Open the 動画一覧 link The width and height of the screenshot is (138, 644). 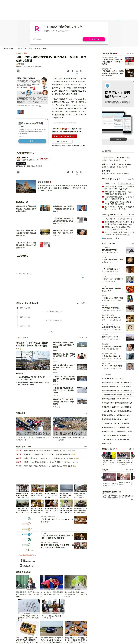click(131, 449)
